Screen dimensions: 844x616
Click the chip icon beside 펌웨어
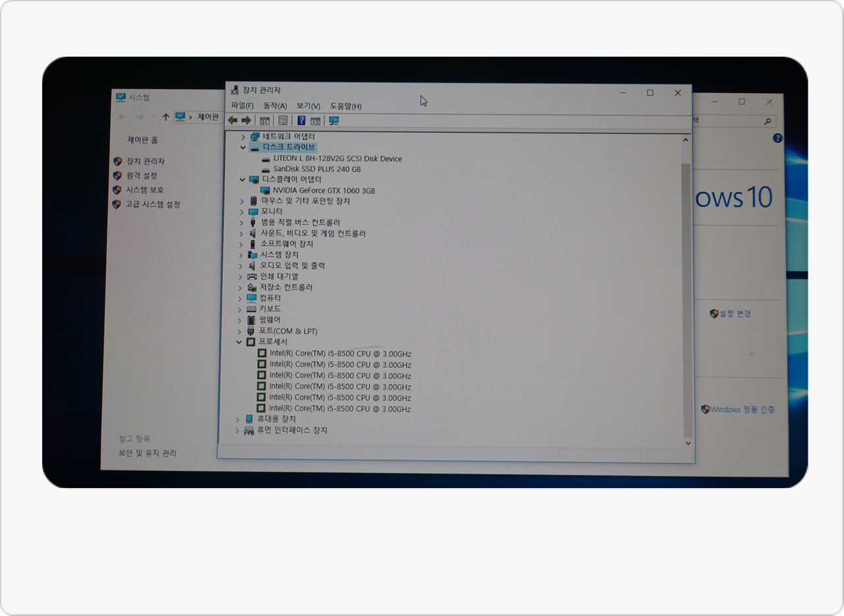251,320
